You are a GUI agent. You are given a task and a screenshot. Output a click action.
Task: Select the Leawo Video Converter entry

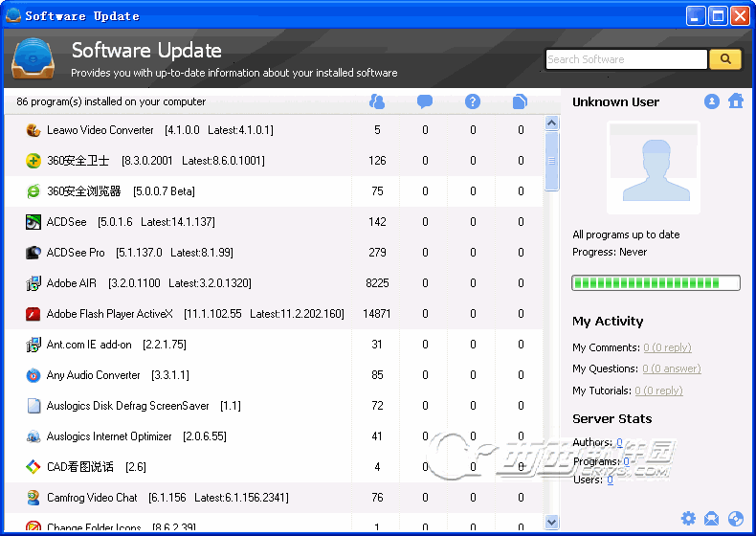[x=100, y=130]
